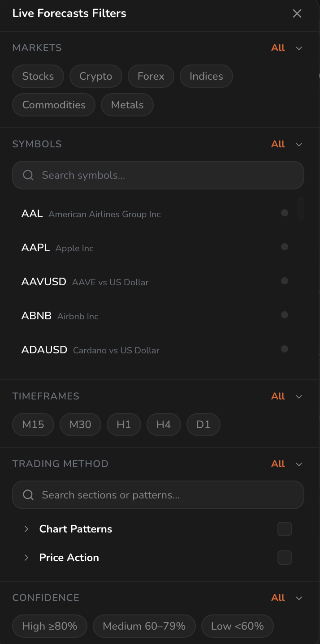This screenshot has height=644, width=320.
Task: Toggle the AAPL symbol selection dot
Action: [x=285, y=247]
